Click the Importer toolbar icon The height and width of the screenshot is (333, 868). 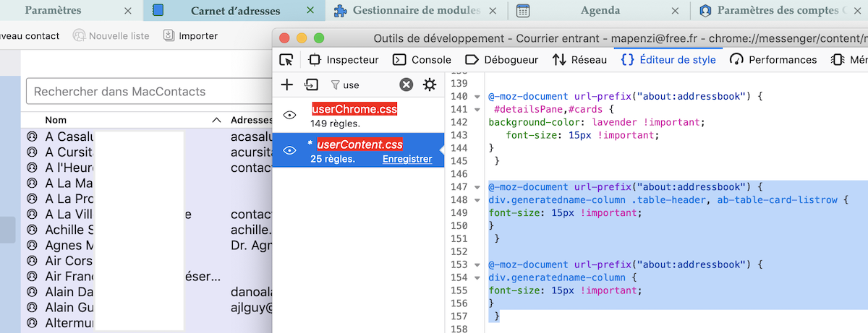pyautogui.click(x=169, y=35)
